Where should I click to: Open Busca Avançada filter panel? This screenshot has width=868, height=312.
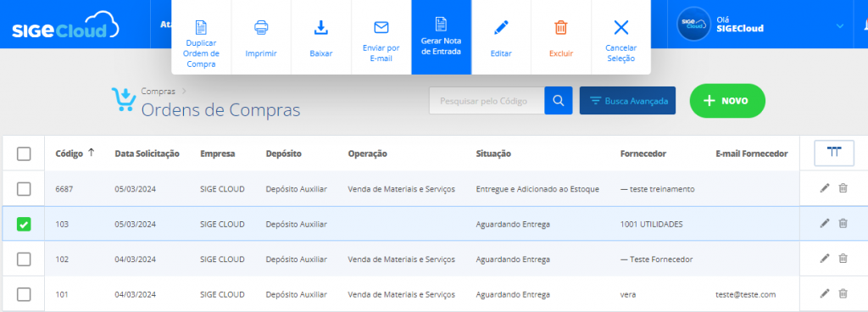coord(628,101)
